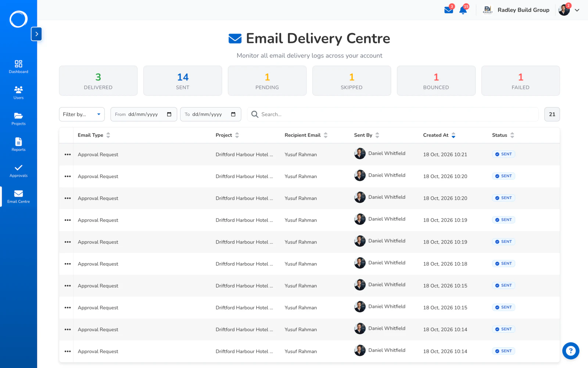Filter by the Delivered stat card

(98, 81)
